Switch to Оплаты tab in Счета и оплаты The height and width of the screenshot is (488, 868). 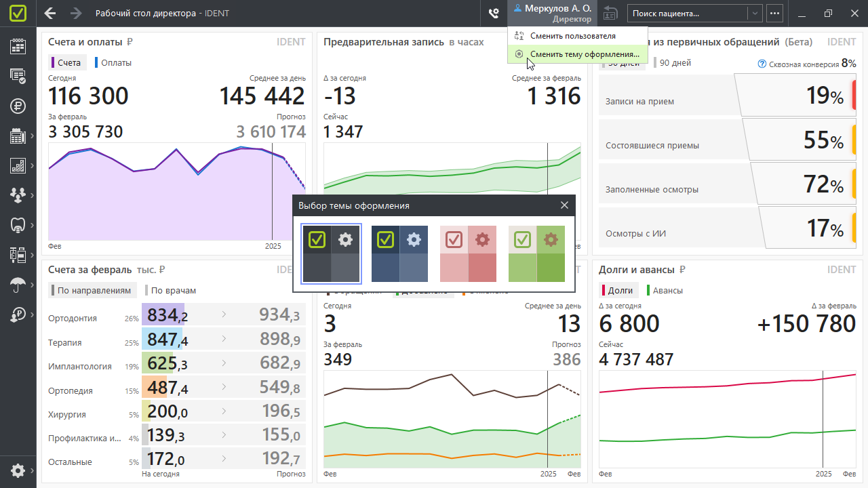pos(113,62)
